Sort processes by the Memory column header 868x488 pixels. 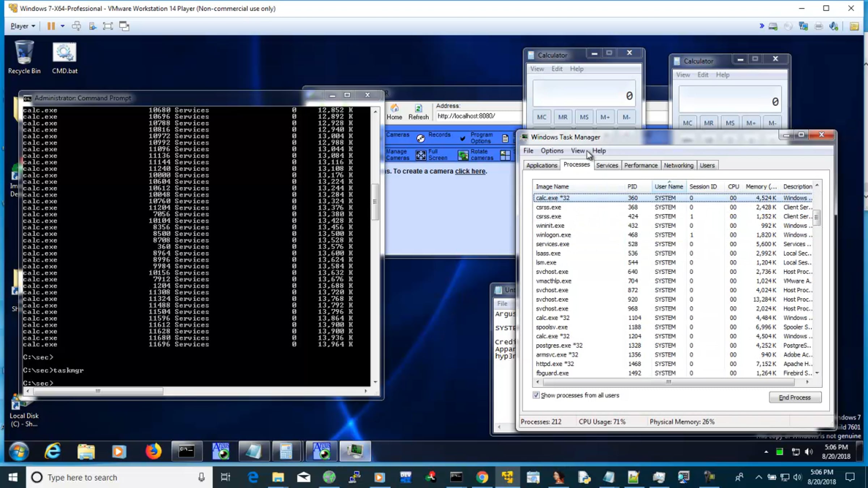761,187
